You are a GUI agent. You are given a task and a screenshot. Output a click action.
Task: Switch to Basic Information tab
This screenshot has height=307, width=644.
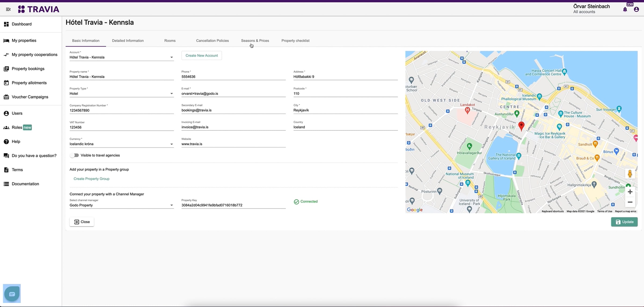[x=86, y=41]
